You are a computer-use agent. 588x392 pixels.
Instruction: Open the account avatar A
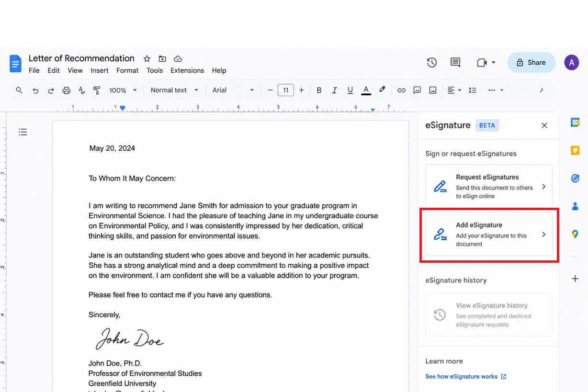572,63
